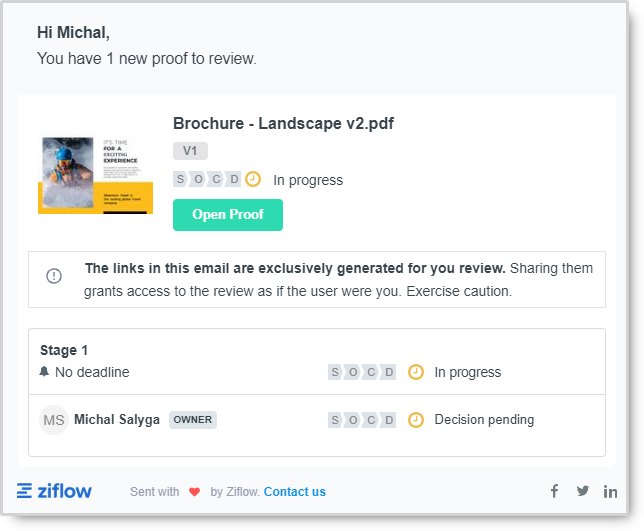Click the MS avatar circle
The height and width of the screenshot is (531, 644).
coord(54,420)
